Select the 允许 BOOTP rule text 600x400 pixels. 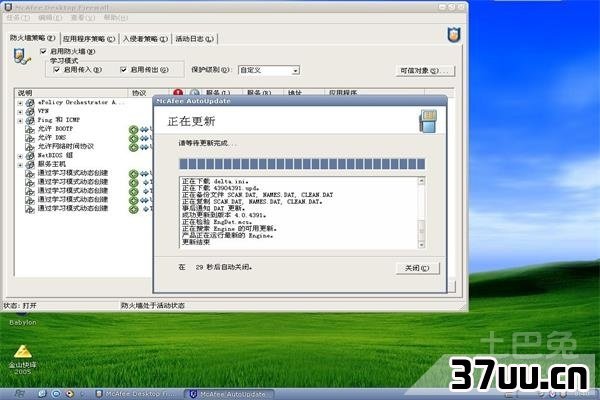pos(55,129)
